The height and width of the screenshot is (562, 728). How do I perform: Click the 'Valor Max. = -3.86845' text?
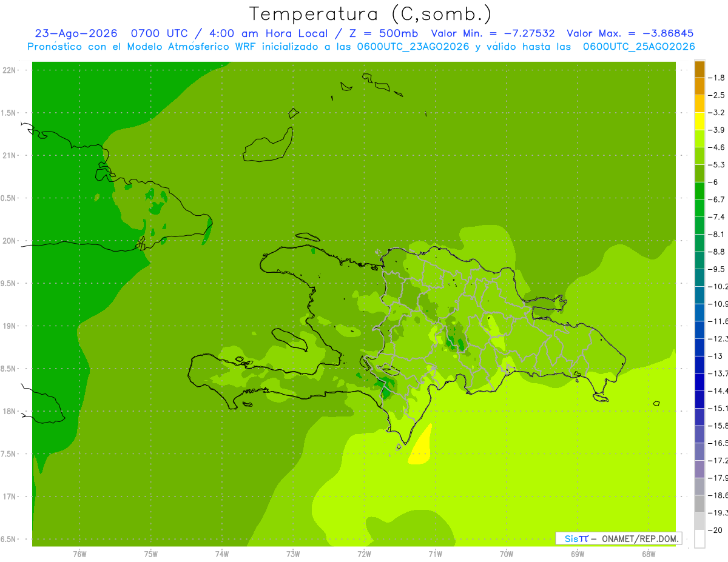tap(630, 33)
